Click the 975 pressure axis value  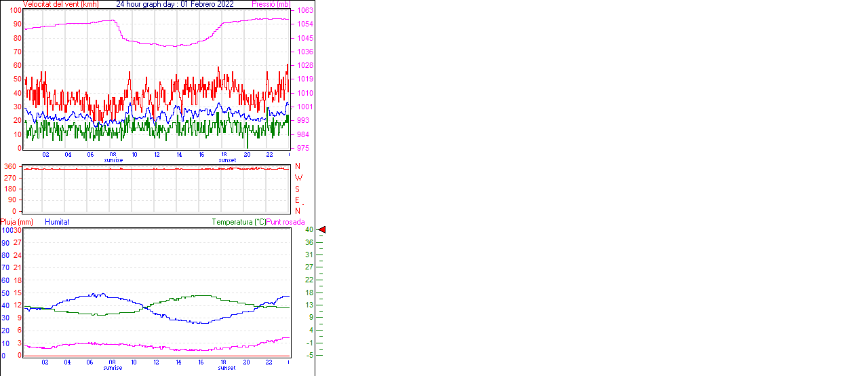(303, 148)
